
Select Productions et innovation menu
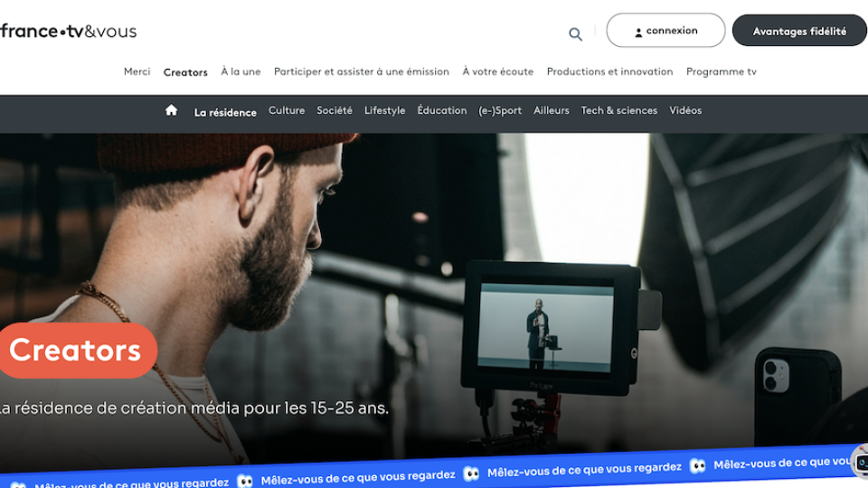click(x=609, y=72)
